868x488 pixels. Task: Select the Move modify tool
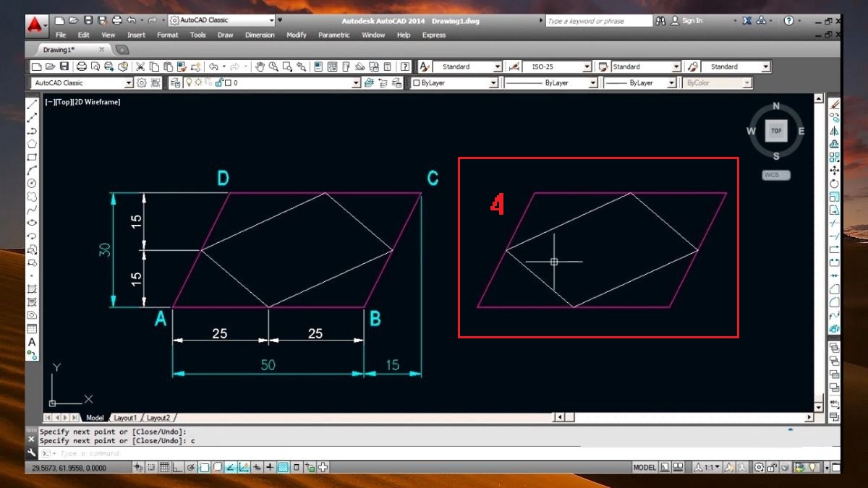pyautogui.click(x=834, y=171)
